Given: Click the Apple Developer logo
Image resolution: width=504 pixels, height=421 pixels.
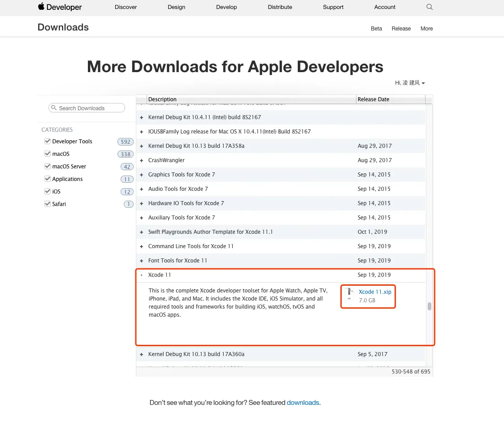Looking at the screenshot, I should (x=60, y=7).
